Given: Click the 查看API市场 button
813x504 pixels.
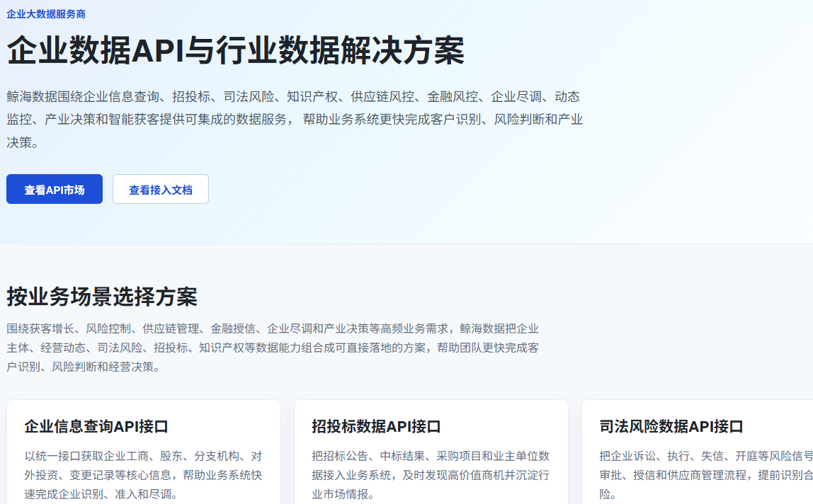Looking at the screenshot, I should pyautogui.click(x=55, y=189).
